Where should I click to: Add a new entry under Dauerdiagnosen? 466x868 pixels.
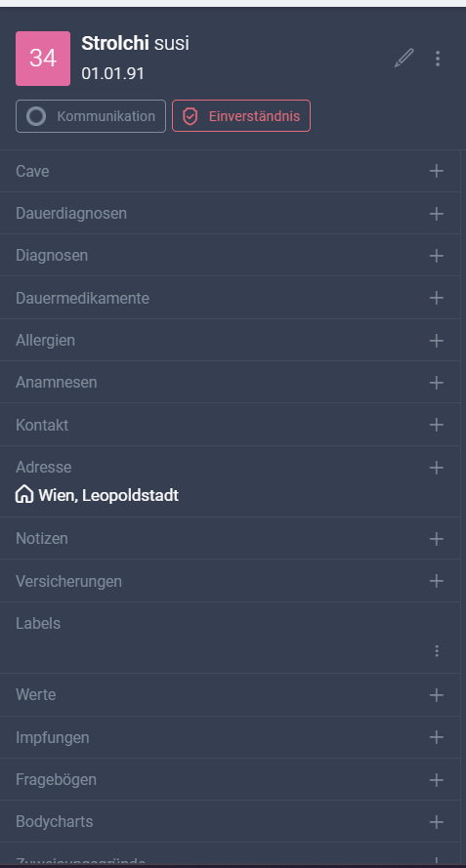click(437, 213)
